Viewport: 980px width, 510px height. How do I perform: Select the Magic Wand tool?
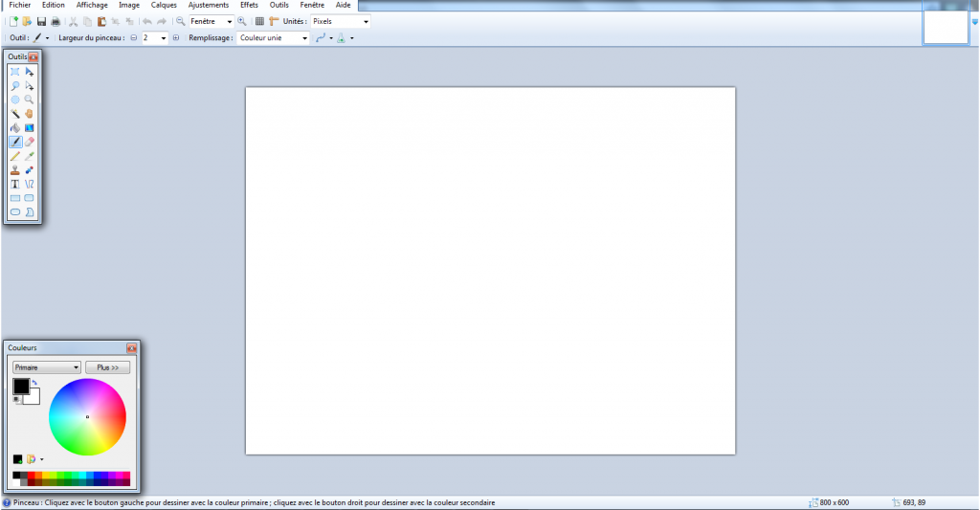coord(15,114)
